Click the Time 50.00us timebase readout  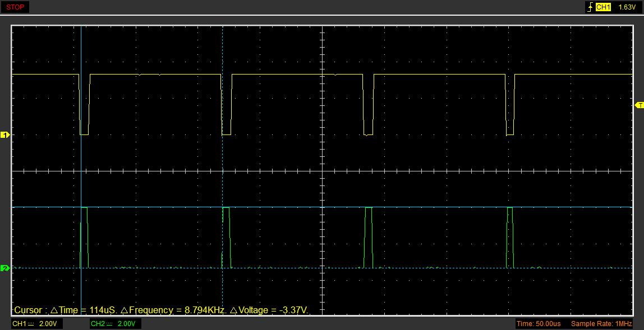click(x=539, y=324)
